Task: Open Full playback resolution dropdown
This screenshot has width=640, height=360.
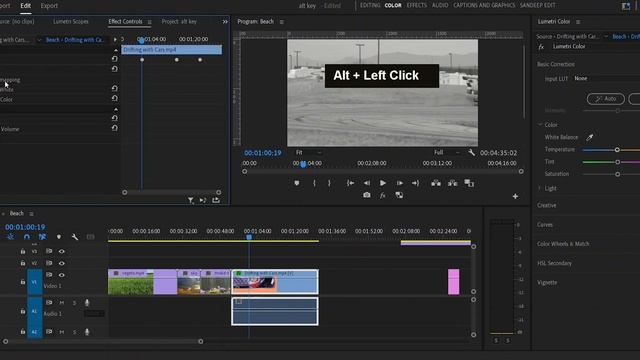Action: pos(447,152)
